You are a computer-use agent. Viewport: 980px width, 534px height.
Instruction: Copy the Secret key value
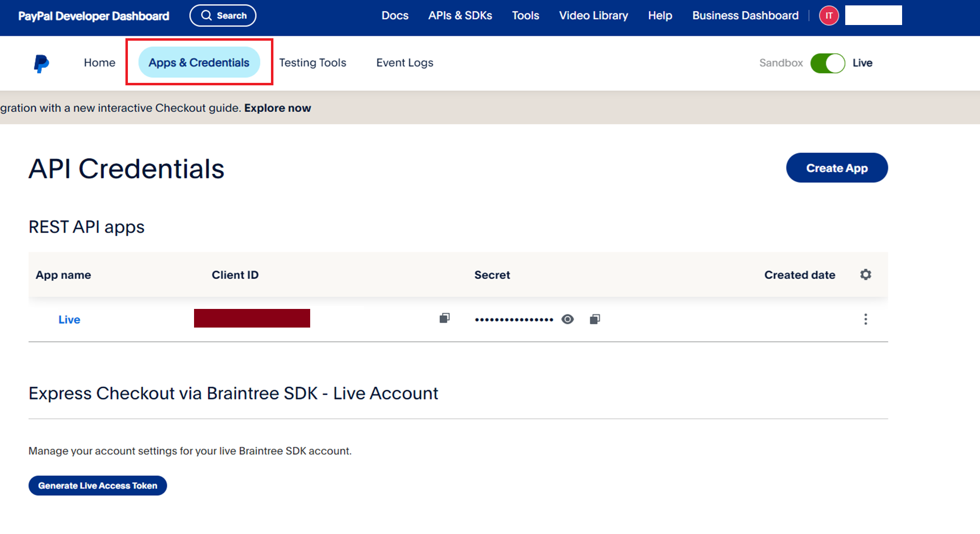[x=595, y=319]
